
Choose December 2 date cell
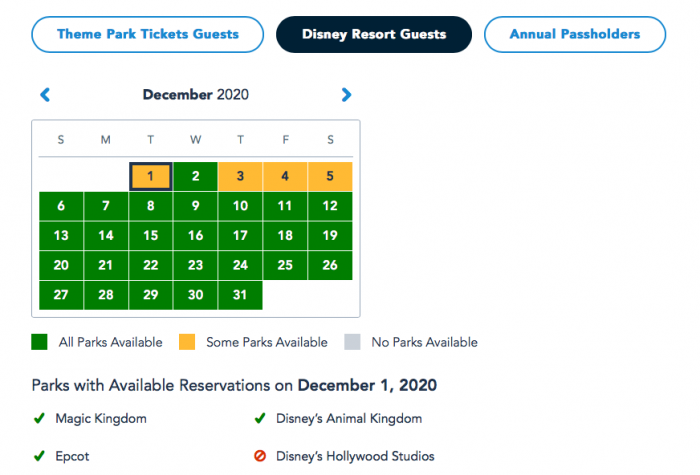click(196, 176)
